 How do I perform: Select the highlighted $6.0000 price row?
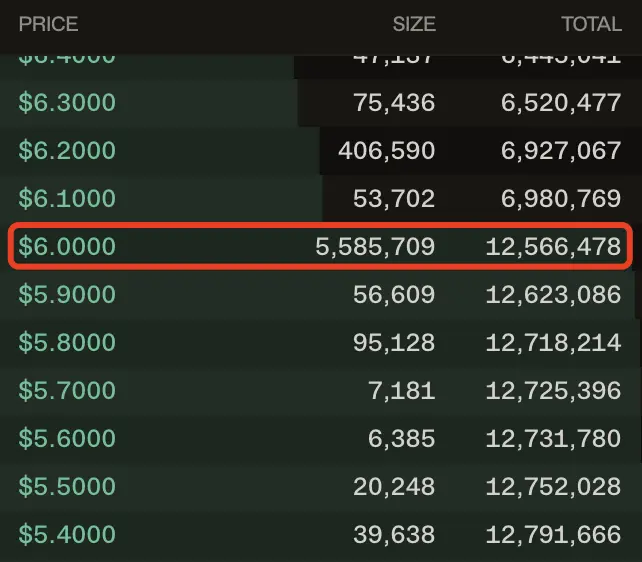coord(320,246)
